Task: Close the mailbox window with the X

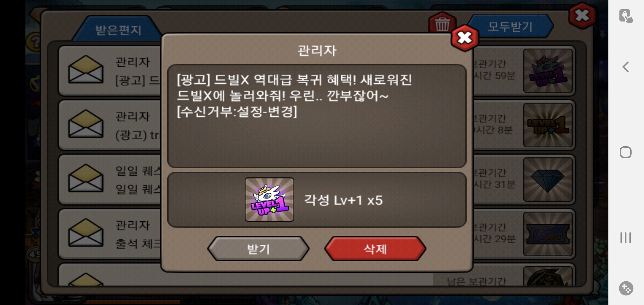Action: click(582, 16)
